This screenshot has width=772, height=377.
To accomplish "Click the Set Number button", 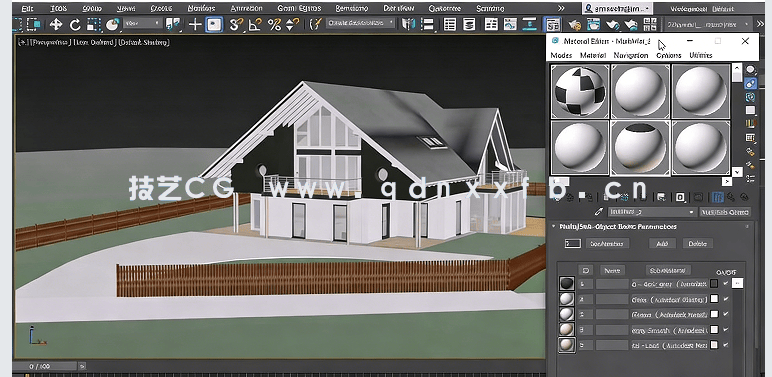I will [x=608, y=243].
